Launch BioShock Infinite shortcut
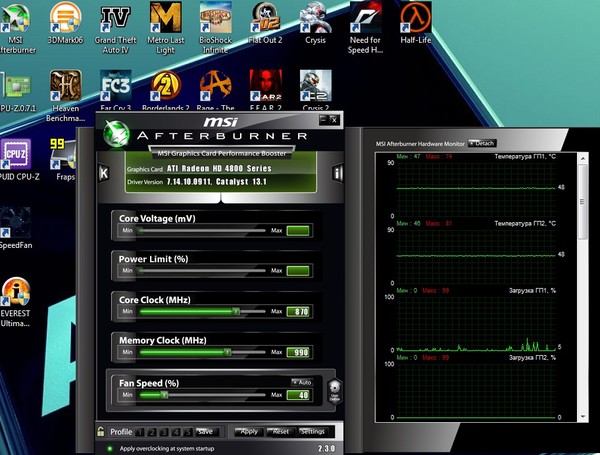Viewport: 600px width, 455px height. click(215, 28)
